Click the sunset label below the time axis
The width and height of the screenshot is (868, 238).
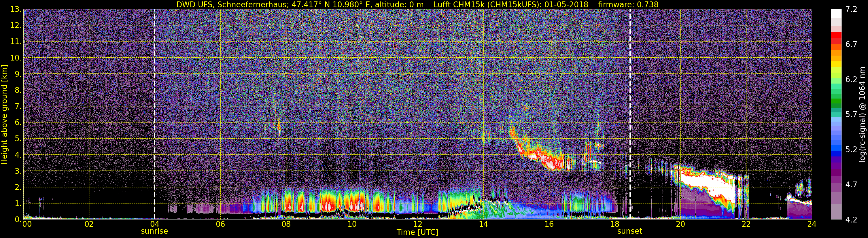[630, 231]
